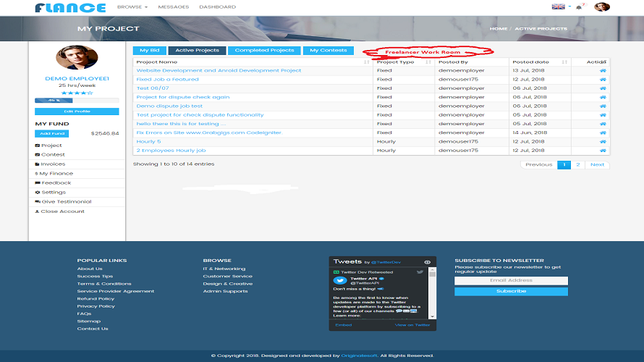Click the Edit Profile button
Screen dimensions: 644x362
coord(77,111)
